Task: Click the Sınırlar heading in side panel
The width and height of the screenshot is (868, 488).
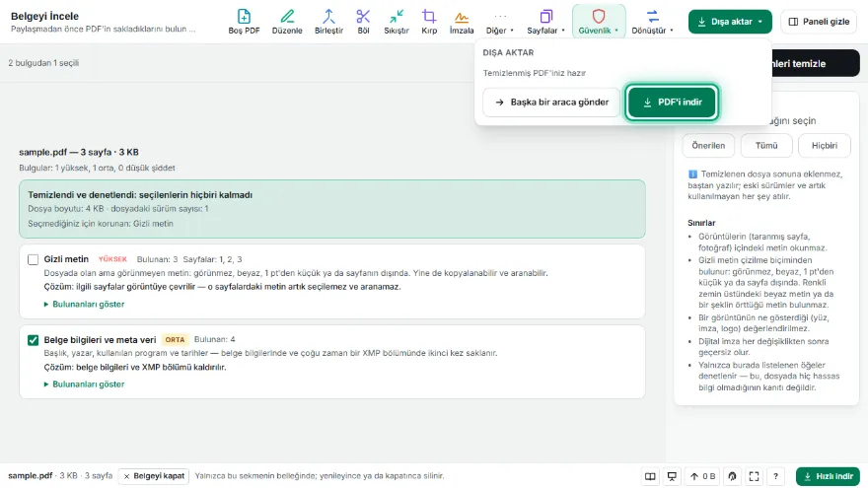Action: 701,223
